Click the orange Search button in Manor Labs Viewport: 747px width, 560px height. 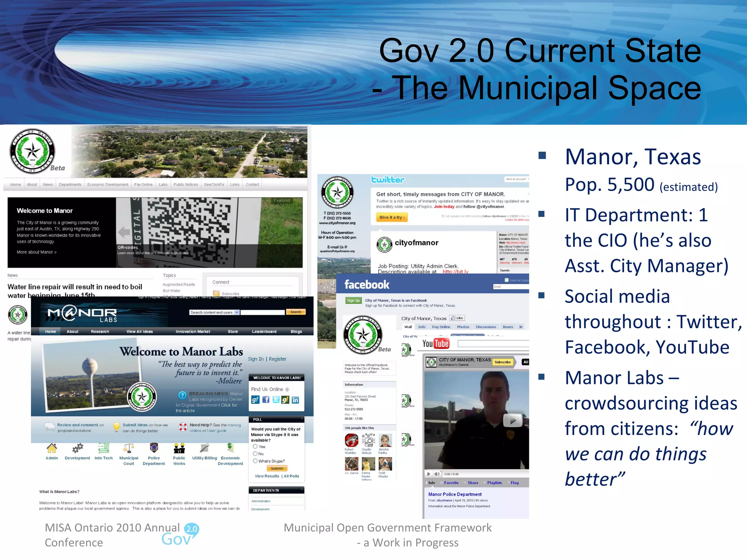(296, 312)
